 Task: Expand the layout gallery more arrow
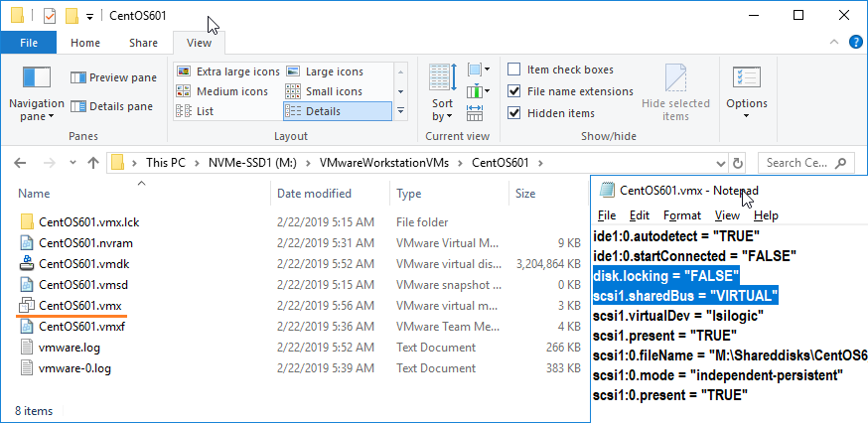coord(401,111)
